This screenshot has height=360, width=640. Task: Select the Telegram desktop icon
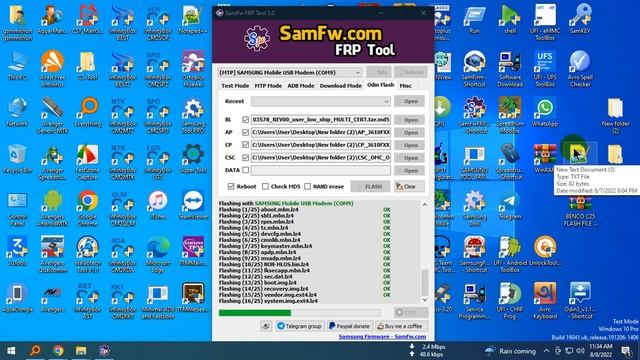point(510,205)
